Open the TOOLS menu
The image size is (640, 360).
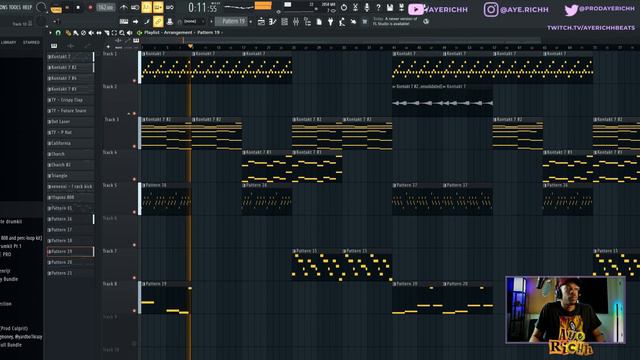pos(15,7)
